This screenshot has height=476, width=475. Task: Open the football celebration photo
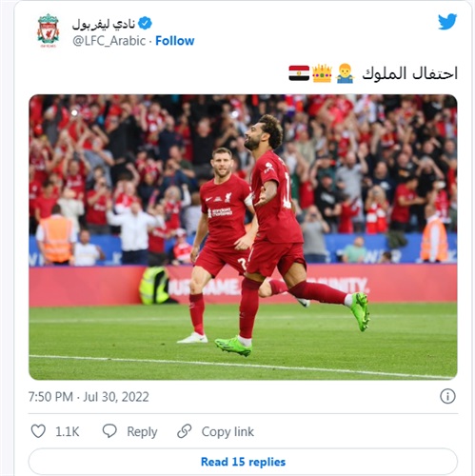click(x=243, y=237)
